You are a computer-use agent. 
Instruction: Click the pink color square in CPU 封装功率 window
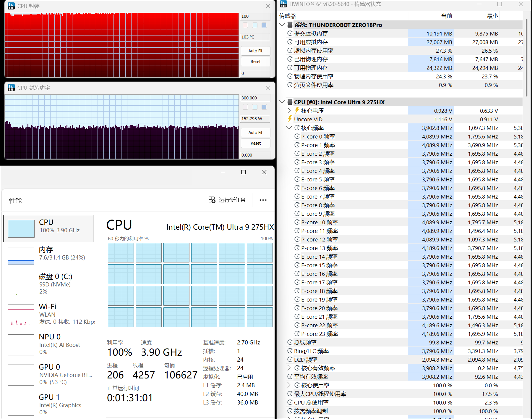click(x=245, y=107)
